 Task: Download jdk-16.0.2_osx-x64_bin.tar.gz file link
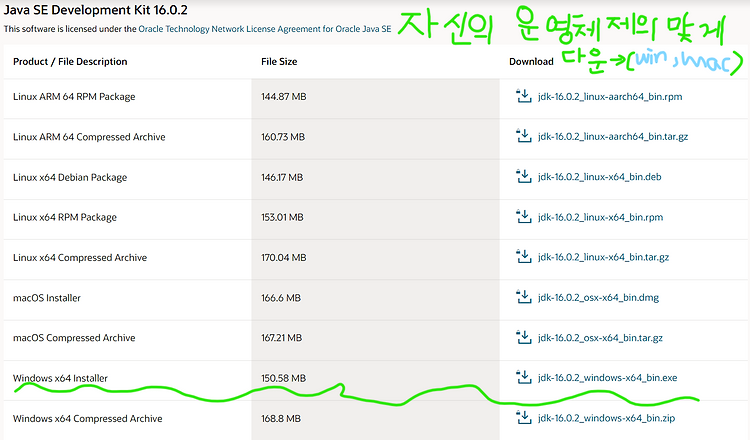pos(600,338)
